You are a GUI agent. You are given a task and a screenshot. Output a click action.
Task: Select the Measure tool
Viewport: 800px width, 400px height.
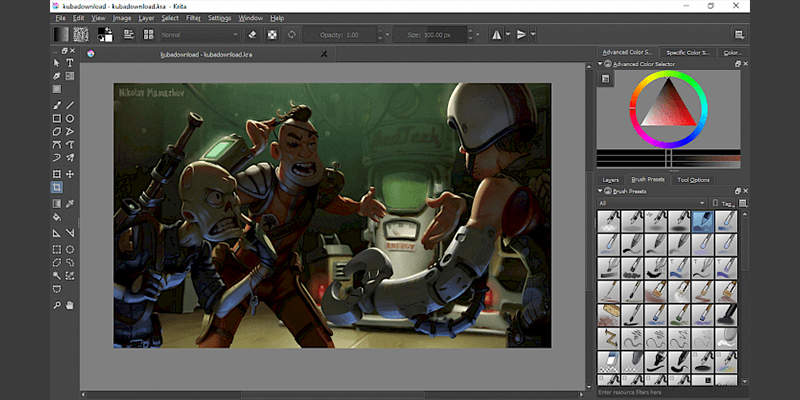[70, 233]
